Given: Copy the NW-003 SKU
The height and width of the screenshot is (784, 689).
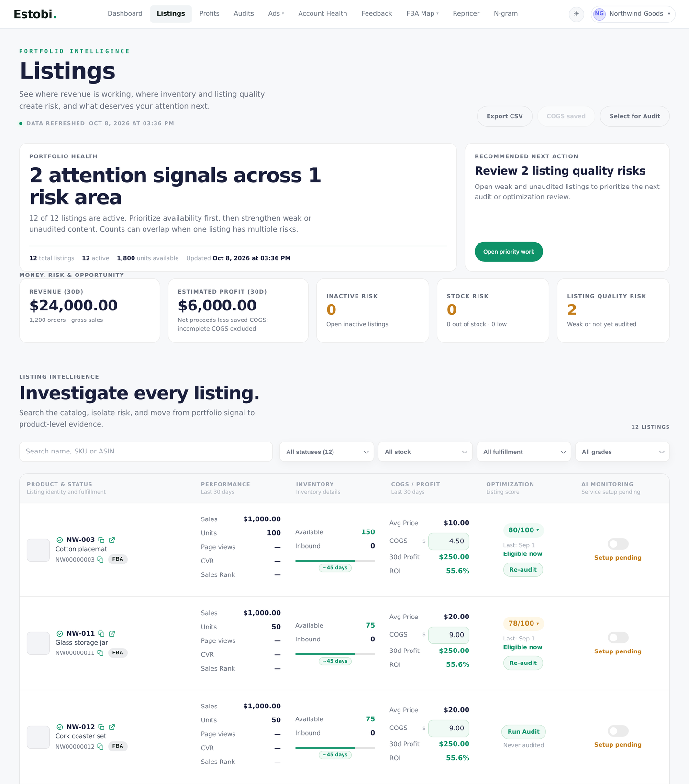Looking at the screenshot, I should [x=101, y=540].
